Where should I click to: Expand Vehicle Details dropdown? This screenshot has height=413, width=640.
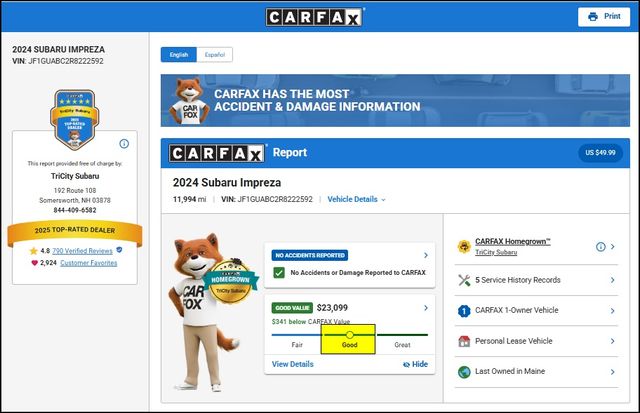coord(356,199)
